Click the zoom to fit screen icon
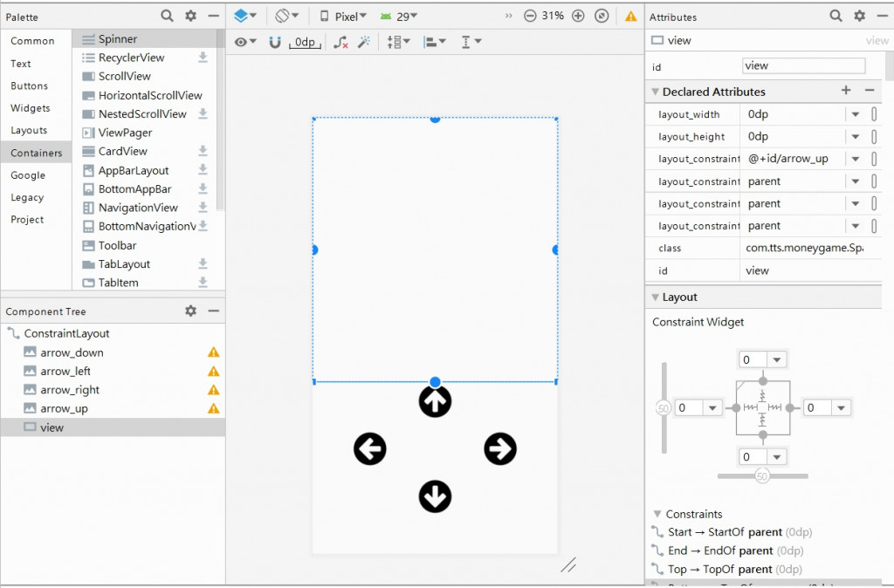Image resolution: width=894 pixels, height=588 pixels. [602, 16]
